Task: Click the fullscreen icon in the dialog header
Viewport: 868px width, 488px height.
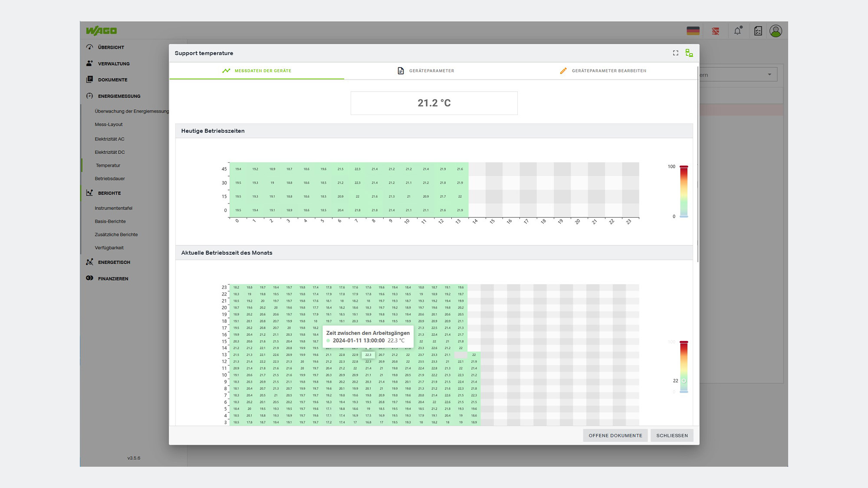Action: tap(675, 52)
